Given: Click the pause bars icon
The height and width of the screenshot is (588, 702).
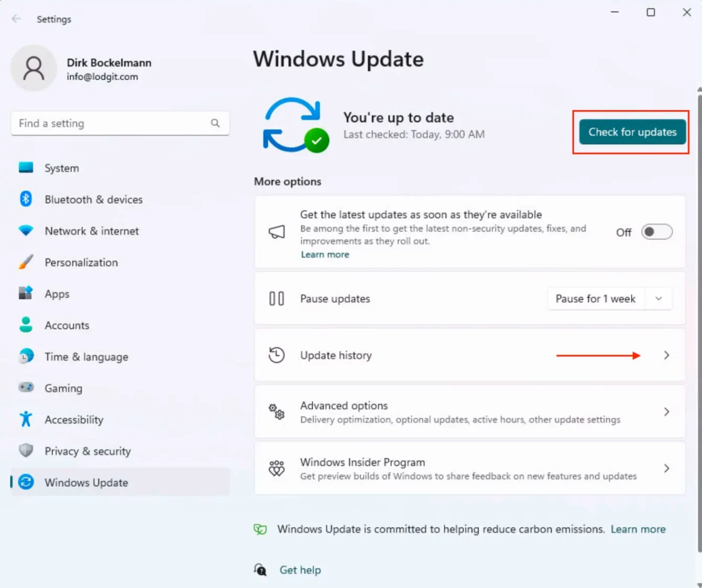Looking at the screenshot, I should [x=277, y=299].
